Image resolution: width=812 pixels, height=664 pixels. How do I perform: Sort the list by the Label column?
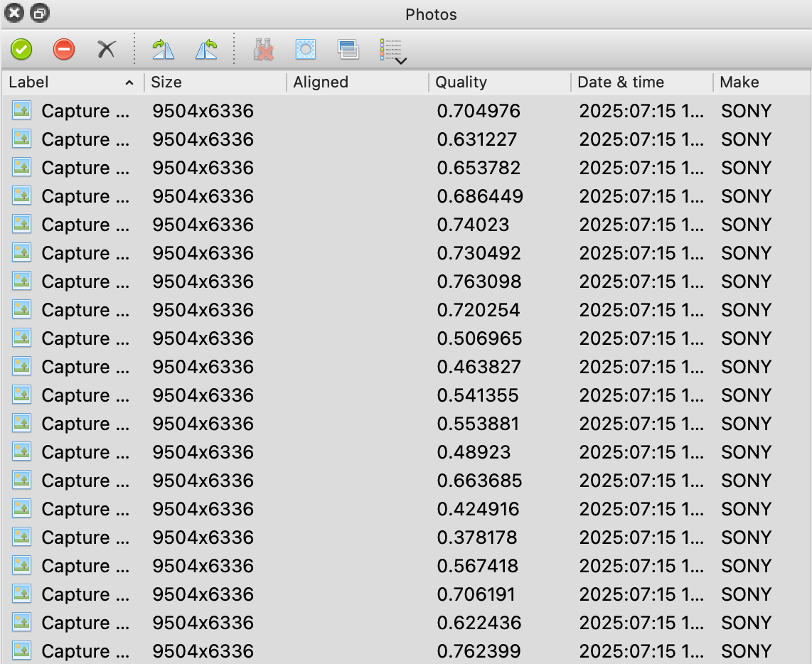tap(71, 82)
